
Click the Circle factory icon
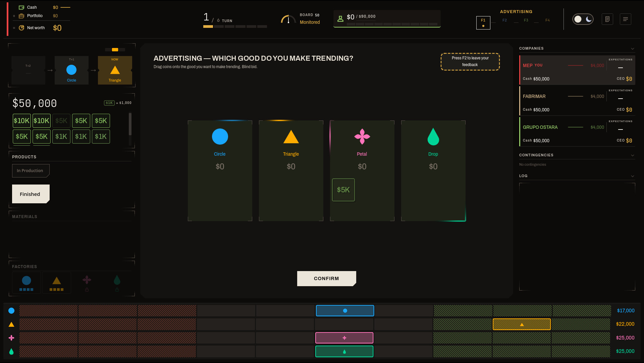[x=26, y=280]
